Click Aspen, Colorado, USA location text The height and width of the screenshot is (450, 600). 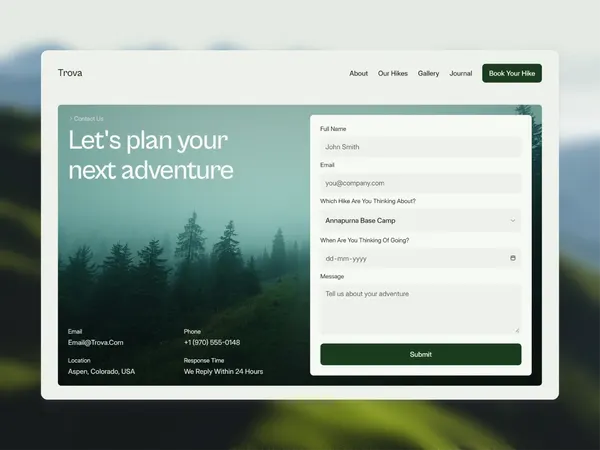(101, 372)
